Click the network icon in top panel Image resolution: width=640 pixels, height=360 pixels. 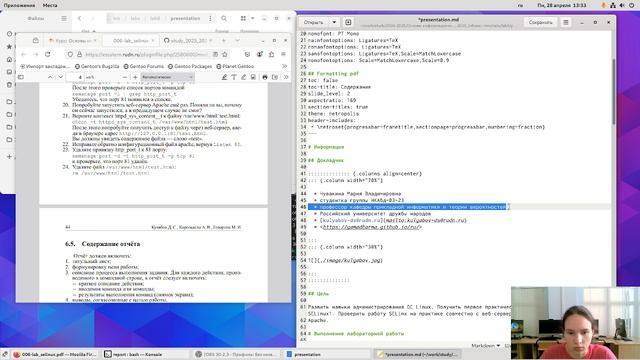[x=613, y=5]
